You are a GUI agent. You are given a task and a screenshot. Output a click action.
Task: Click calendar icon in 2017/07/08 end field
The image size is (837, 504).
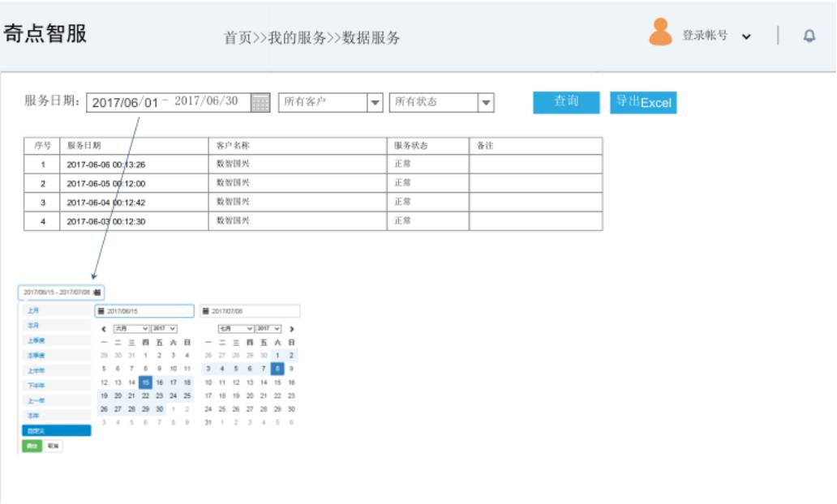tap(206, 311)
